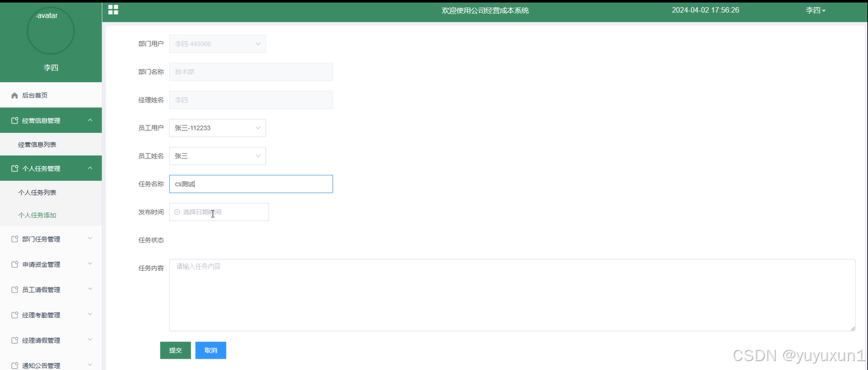The image size is (868, 370).
Task: Open 个人任务管理 menu section
Action: [x=51, y=168]
